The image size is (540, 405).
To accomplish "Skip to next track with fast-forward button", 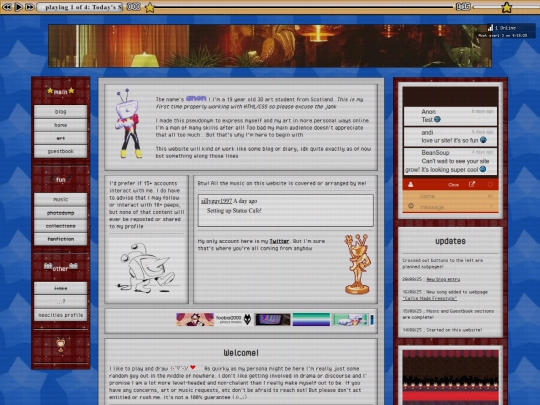I will (x=30, y=7).
